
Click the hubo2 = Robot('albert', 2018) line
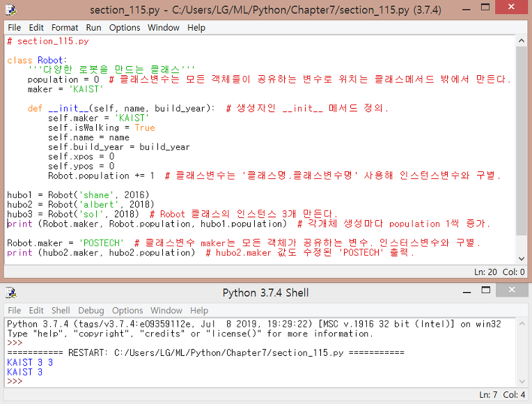[x=81, y=204]
